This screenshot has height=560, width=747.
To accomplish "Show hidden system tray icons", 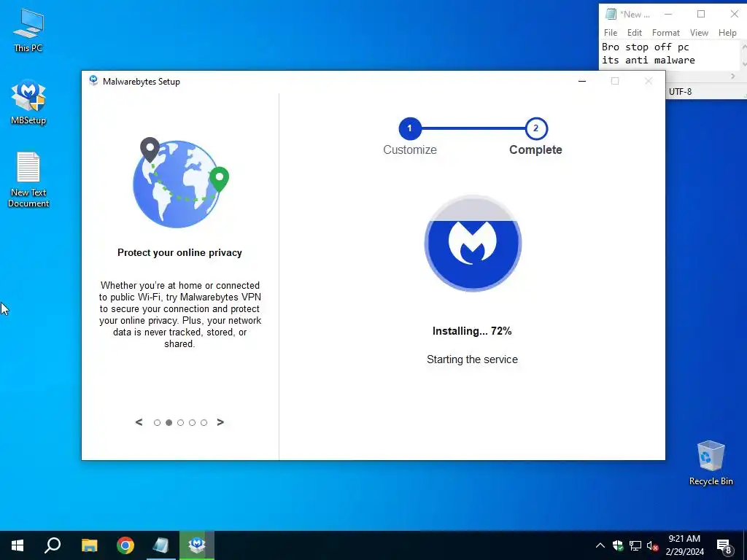I will [x=600, y=545].
